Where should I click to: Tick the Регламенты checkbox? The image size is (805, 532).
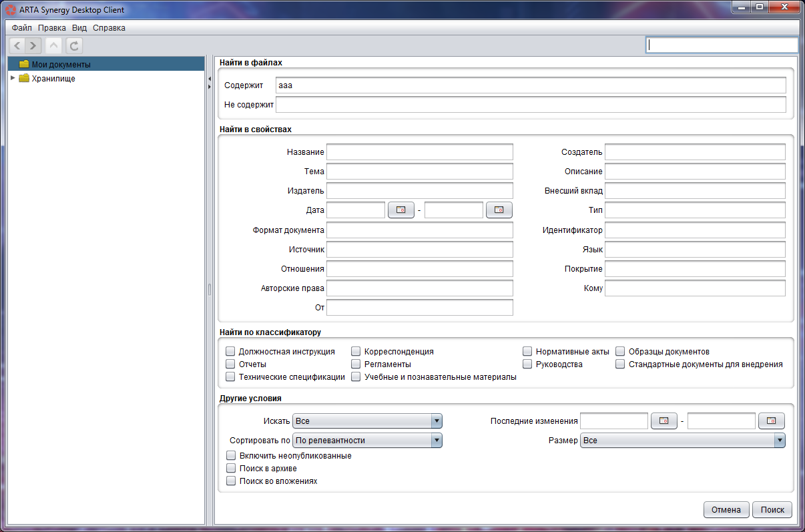tap(356, 364)
